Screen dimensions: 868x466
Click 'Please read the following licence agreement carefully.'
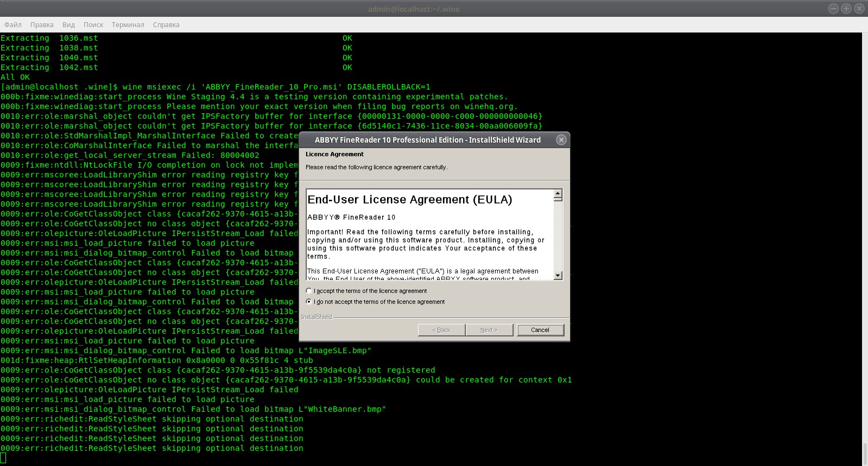[x=376, y=167]
